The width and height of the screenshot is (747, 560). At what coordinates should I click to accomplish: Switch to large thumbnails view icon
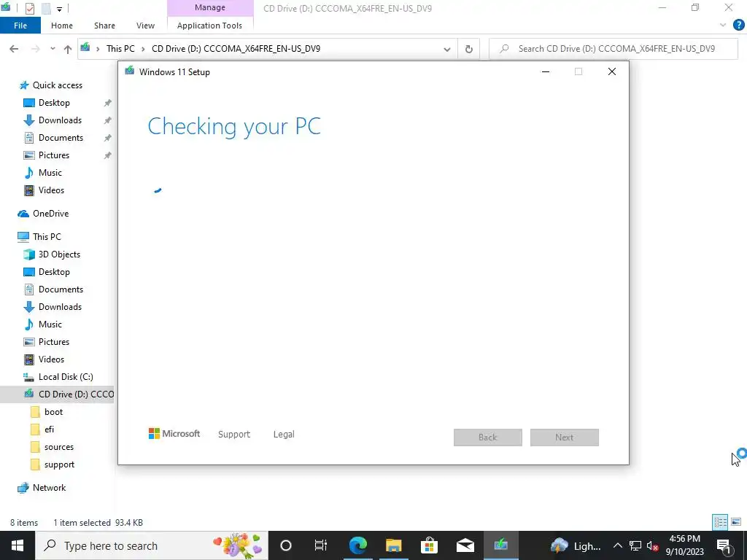[x=736, y=522]
